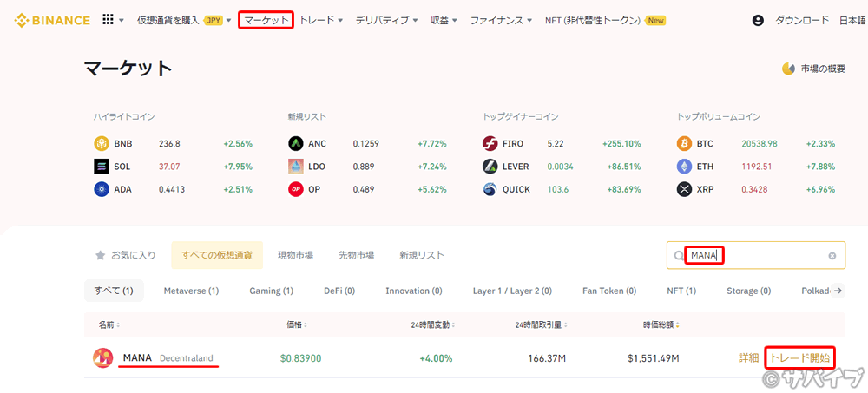
Task: Select the Fan Token (0) category filter
Action: [x=609, y=291]
